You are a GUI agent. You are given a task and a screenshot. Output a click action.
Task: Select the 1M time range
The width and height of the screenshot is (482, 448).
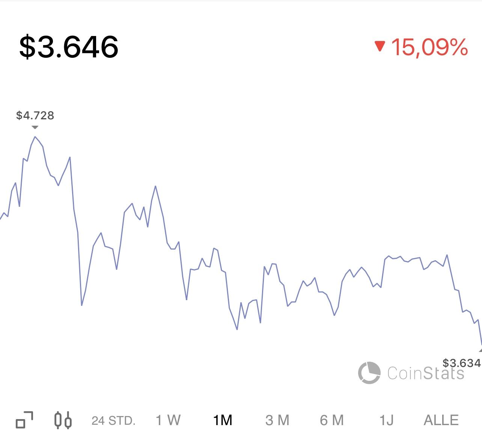click(223, 420)
